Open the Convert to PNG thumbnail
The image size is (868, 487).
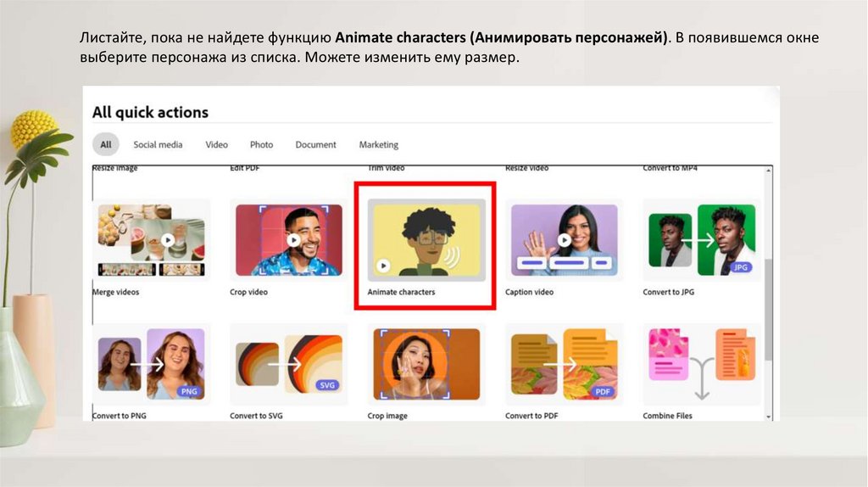click(151, 364)
